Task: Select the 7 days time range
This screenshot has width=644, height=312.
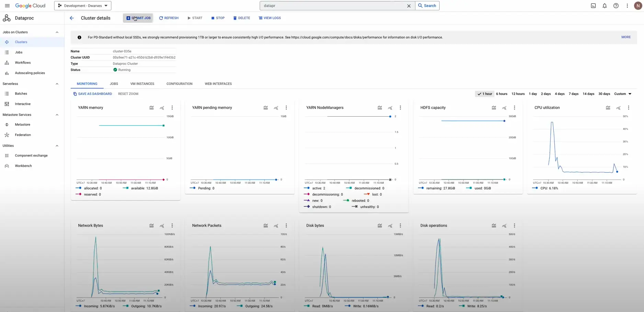Action: pos(573,94)
